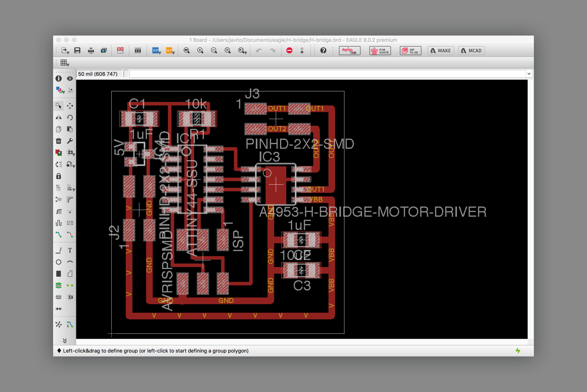The image size is (587, 392).
Task: Select the Paste tool
Action: (x=70, y=129)
